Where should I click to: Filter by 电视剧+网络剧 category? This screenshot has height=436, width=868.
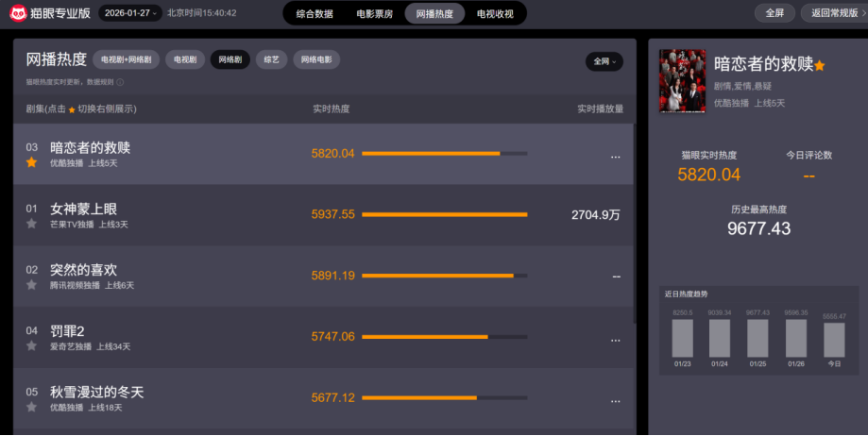click(126, 59)
